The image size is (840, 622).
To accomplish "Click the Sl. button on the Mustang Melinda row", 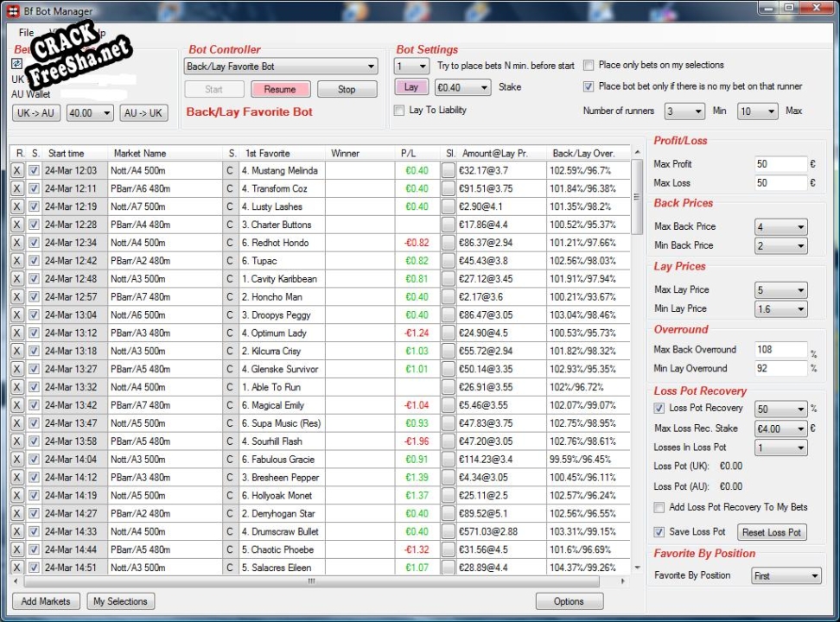I will 449,171.
